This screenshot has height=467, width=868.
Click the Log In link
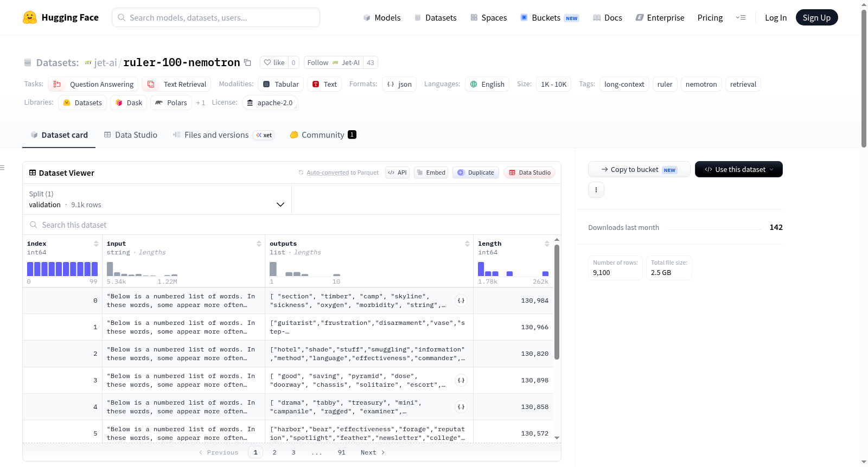pos(776,17)
